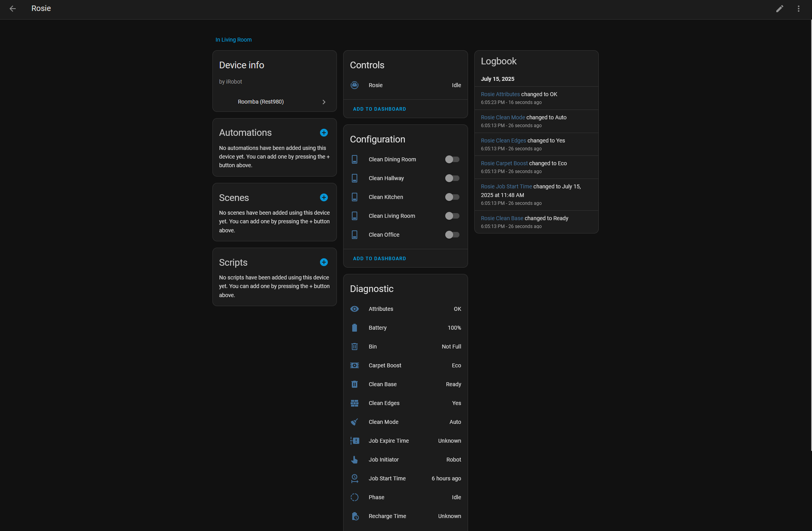Click the edit pencil in the top bar
This screenshot has height=531, width=812.
tap(780, 8)
